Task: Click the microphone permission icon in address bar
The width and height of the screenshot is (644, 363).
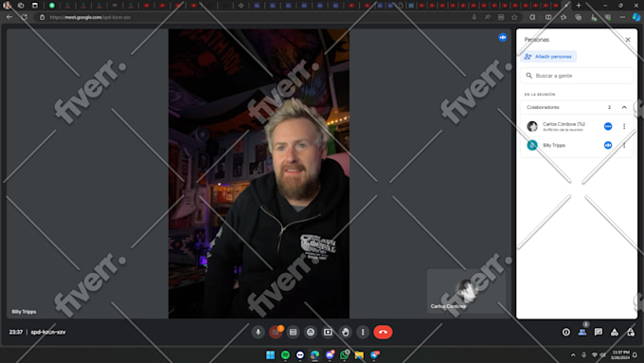Action: [x=474, y=17]
